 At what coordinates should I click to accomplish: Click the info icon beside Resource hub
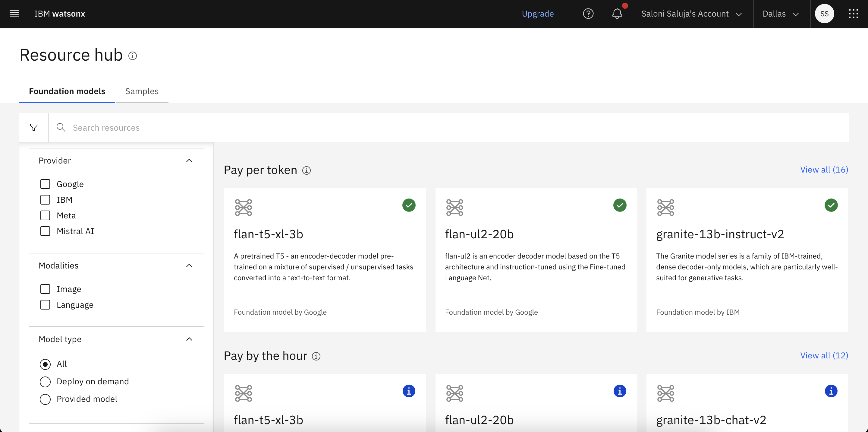[x=132, y=56]
